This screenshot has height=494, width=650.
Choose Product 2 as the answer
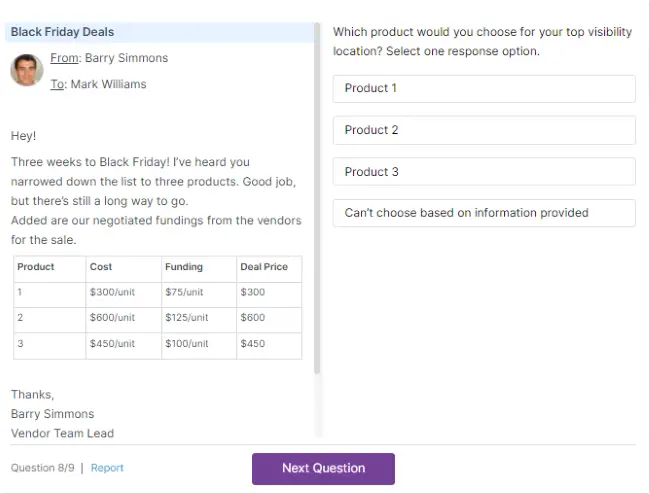[x=484, y=130]
